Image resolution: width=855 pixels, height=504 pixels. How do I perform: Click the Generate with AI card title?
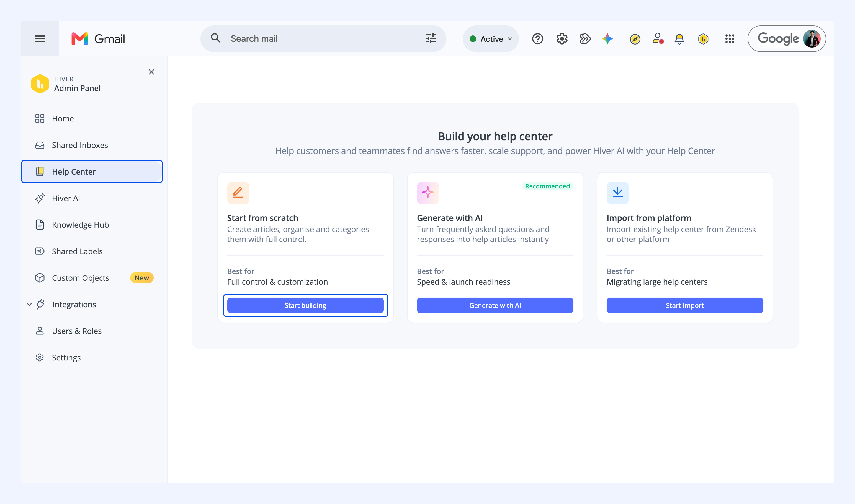449,218
